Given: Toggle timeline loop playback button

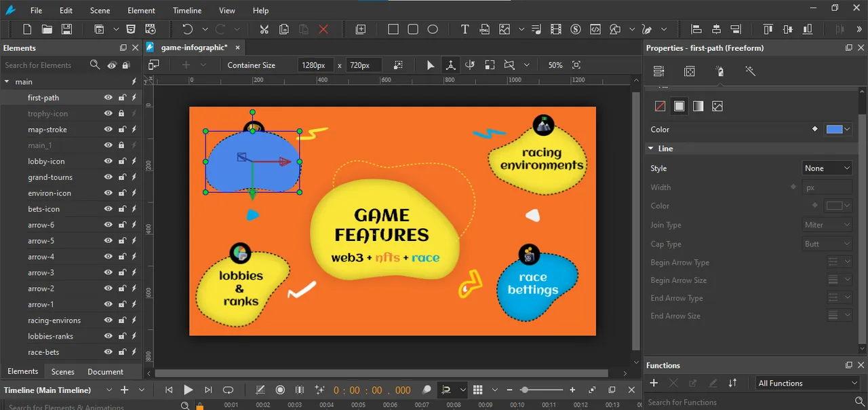Looking at the screenshot, I should click(229, 390).
